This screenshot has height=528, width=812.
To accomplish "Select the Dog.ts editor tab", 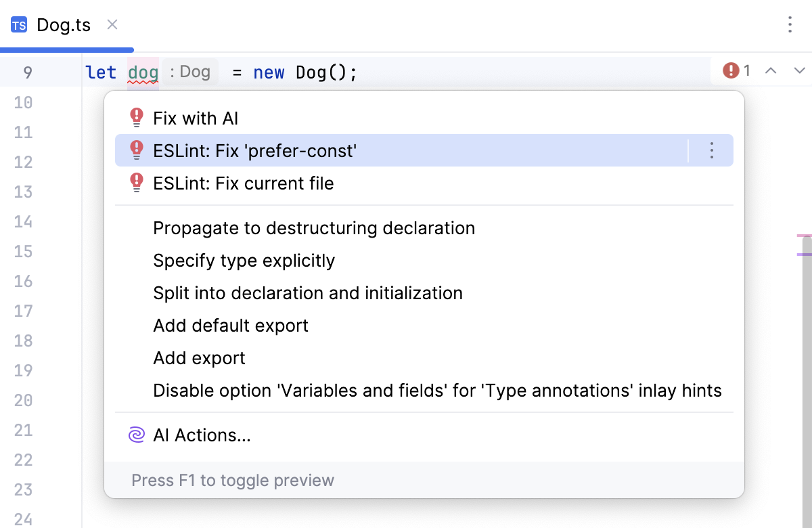I will click(x=64, y=24).
